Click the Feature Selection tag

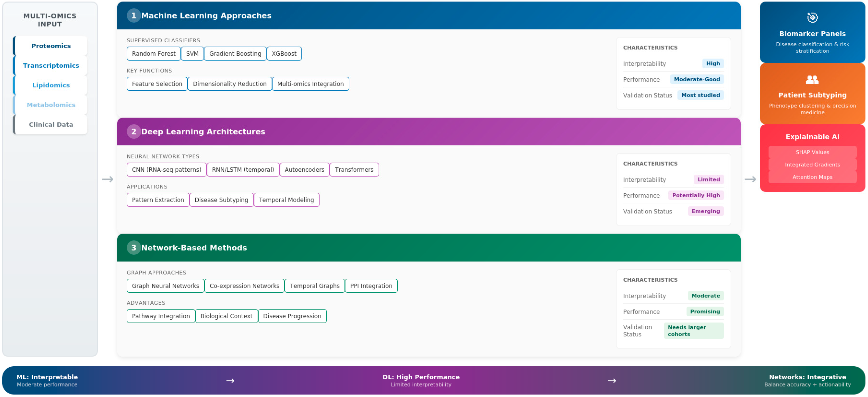click(157, 84)
